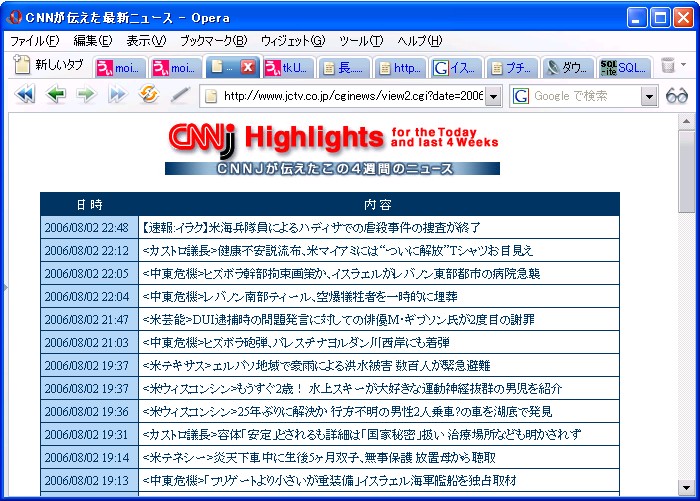Open the 25年ぶりに解決か headline
Viewport: 700px width, 501px height.
pos(347,412)
